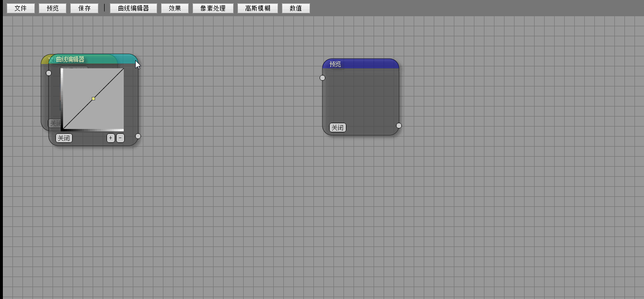
Task: Add a 曲线编辑器 node from the toolbar
Action: click(133, 8)
